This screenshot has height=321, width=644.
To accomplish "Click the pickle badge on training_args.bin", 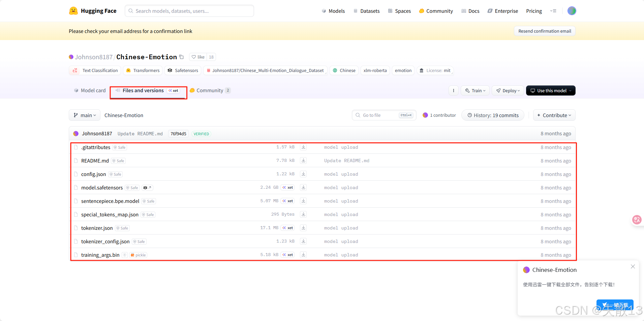I will pyautogui.click(x=138, y=255).
